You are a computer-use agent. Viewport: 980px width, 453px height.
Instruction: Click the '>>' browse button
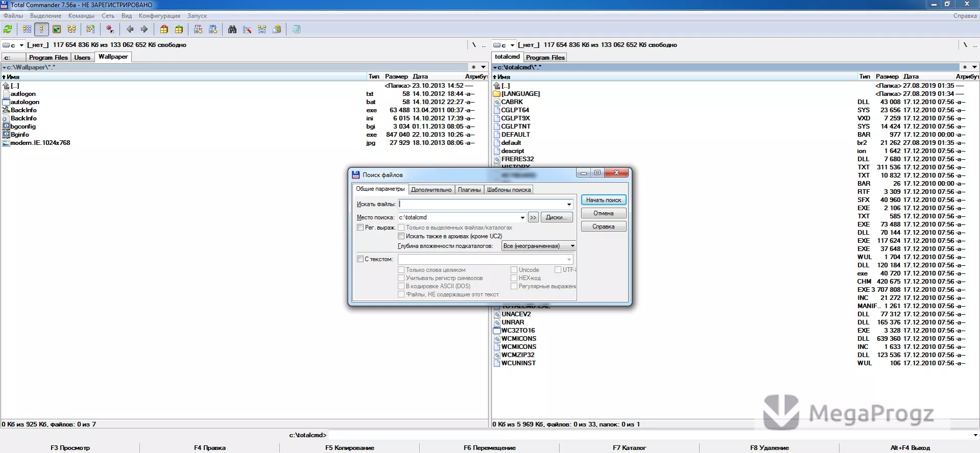533,217
